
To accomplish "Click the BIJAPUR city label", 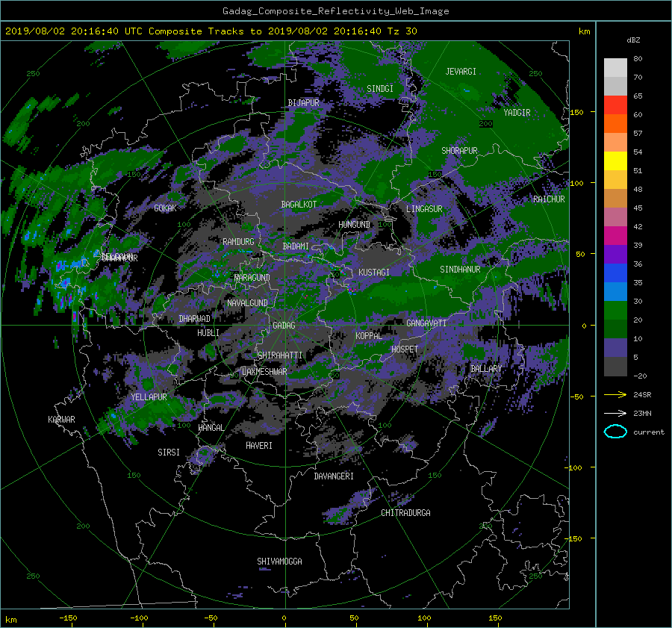I will [303, 103].
